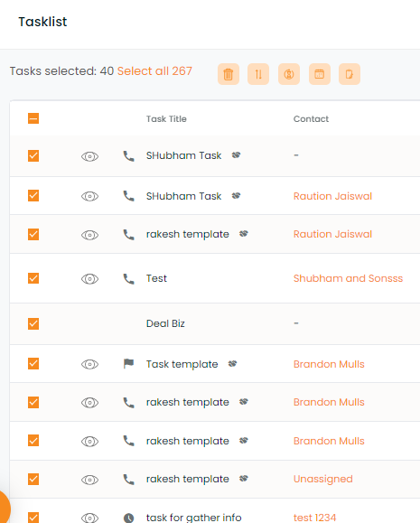The height and width of the screenshot is (523, 420).
Task: Uncheck the Deal Biz row checkbox
Action: pos(33,323)
